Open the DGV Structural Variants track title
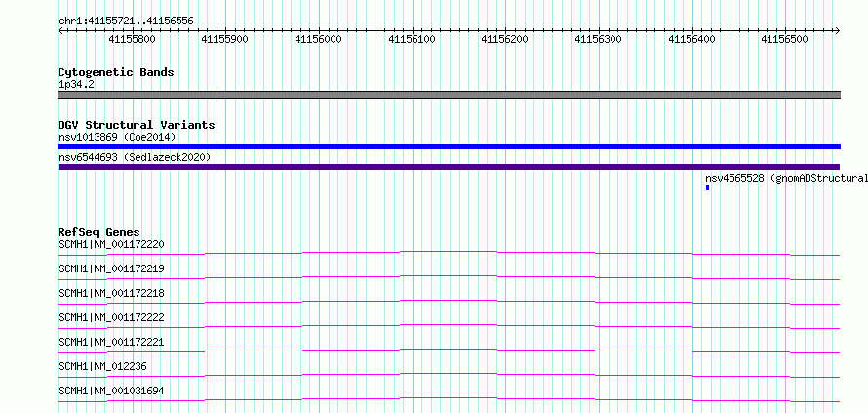This screenshot has height=413, width=868. point(137,125)
